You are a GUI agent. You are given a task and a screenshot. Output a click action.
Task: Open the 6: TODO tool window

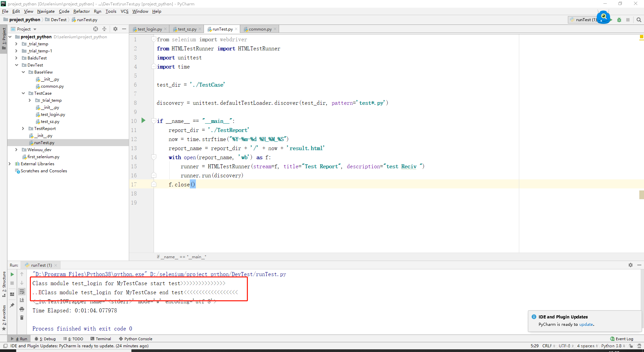tap(73, 339)
